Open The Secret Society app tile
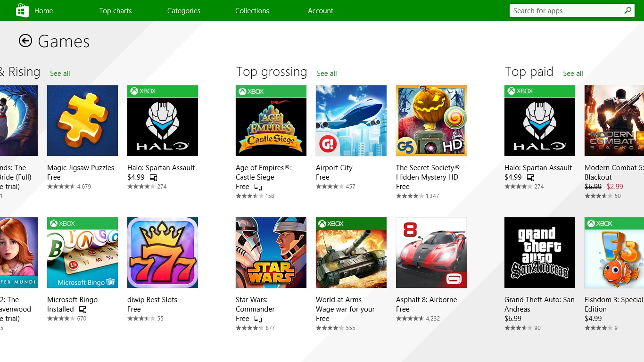 431,121
